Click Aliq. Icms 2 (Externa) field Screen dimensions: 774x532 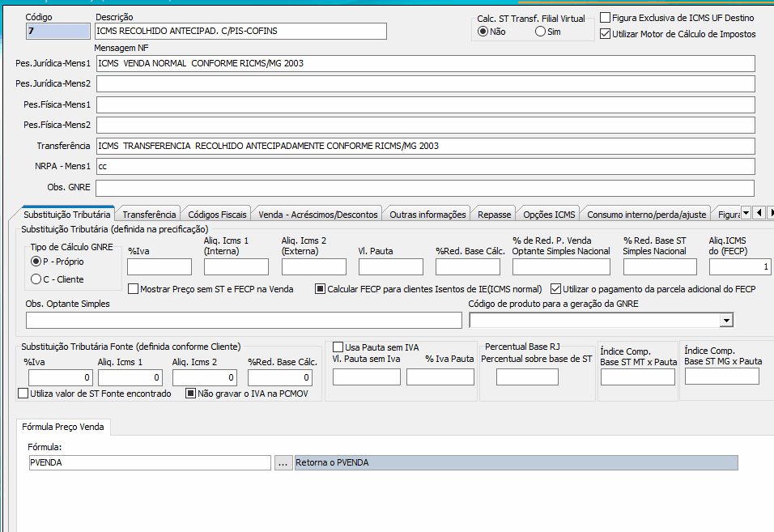point(314,267)
